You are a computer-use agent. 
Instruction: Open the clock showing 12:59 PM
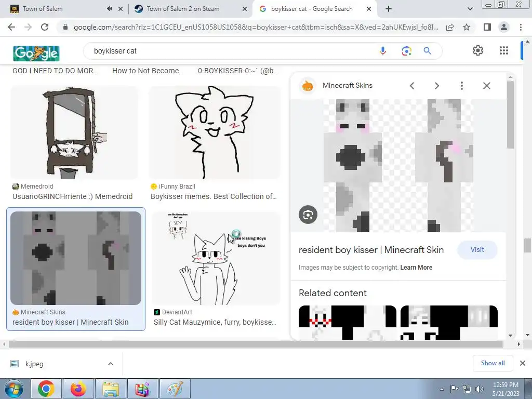(506, 389)
